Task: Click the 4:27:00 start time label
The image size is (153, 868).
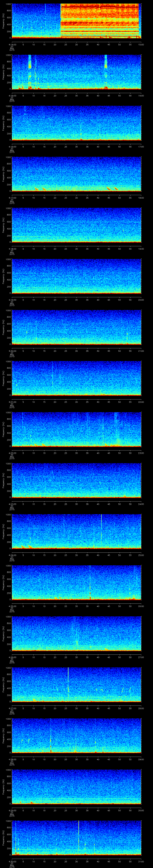Action: click(x=12, y=708)
